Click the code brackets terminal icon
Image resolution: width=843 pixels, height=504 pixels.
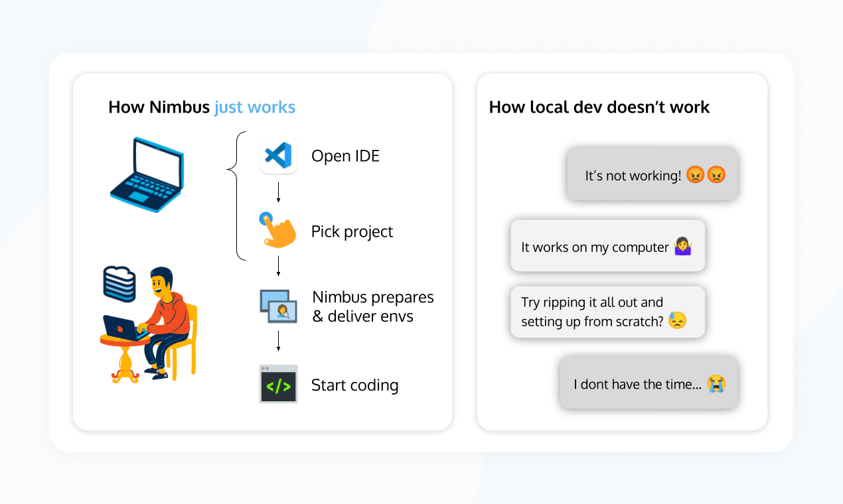tap(279, 384)
